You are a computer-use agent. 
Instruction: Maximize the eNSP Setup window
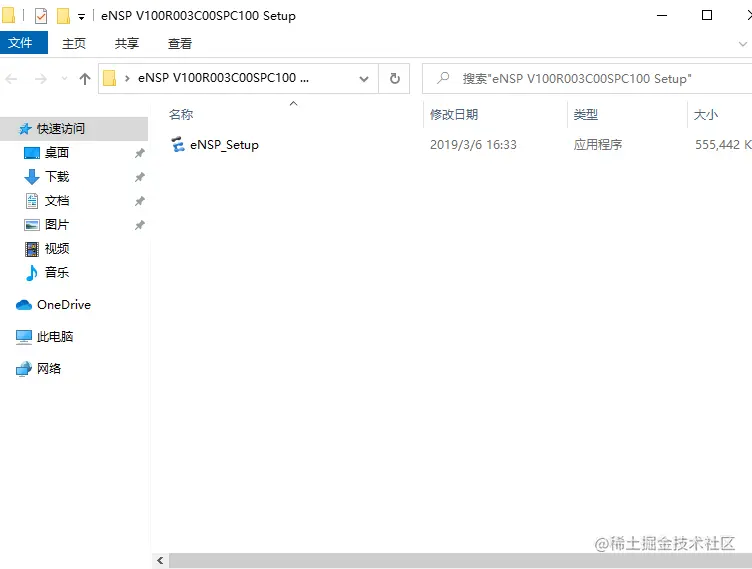pyautogui.click(x=706, y=15)
